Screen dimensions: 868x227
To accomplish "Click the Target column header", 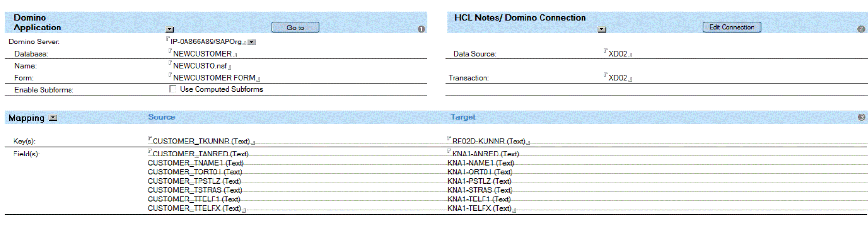I will tap(463, 117).
